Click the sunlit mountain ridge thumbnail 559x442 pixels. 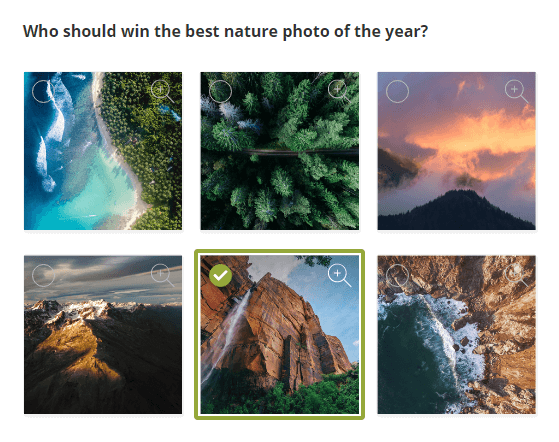(103, 335)
